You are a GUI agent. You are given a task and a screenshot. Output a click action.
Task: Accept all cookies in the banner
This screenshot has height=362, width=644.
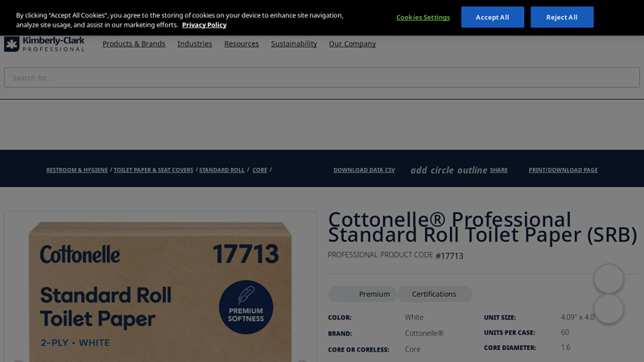pos(492,17)
